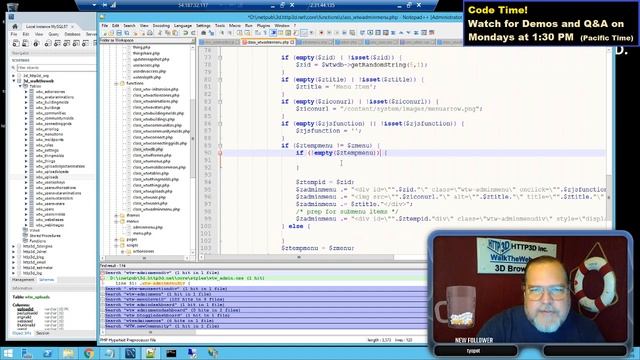Click the Home icon in MySQL Workbench
The height and width of the screenshot is (360, 640).
coord(15,27)
